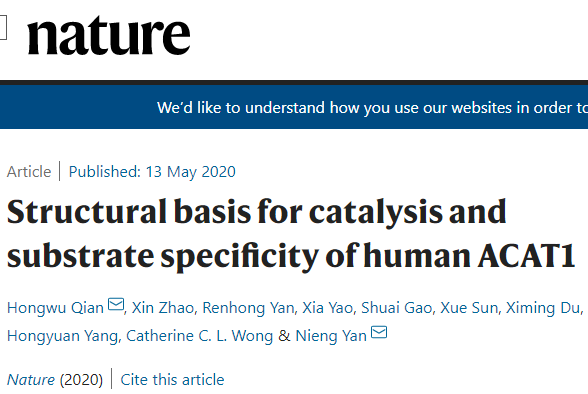Open author Hongwu Qian's name link
Screen dimensions: 588x394
coord(55,308)
